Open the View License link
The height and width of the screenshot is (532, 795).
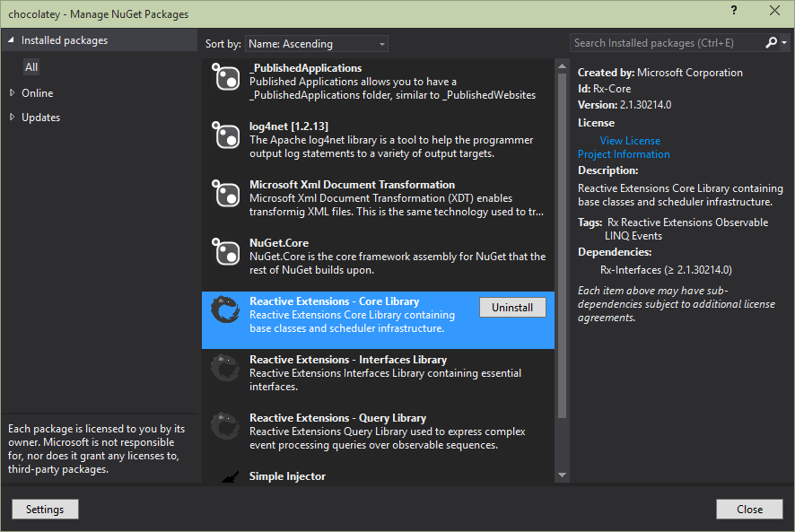630,141
